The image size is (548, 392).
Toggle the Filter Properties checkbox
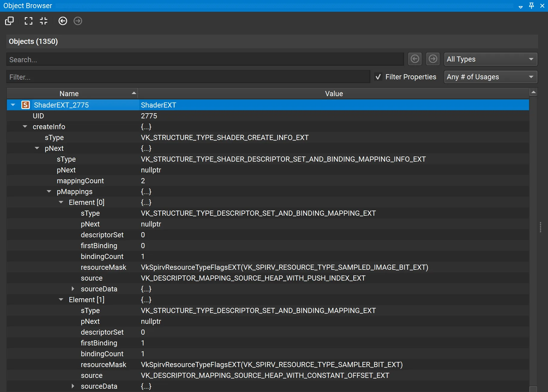pyautogui.click(x=378, y=77)
